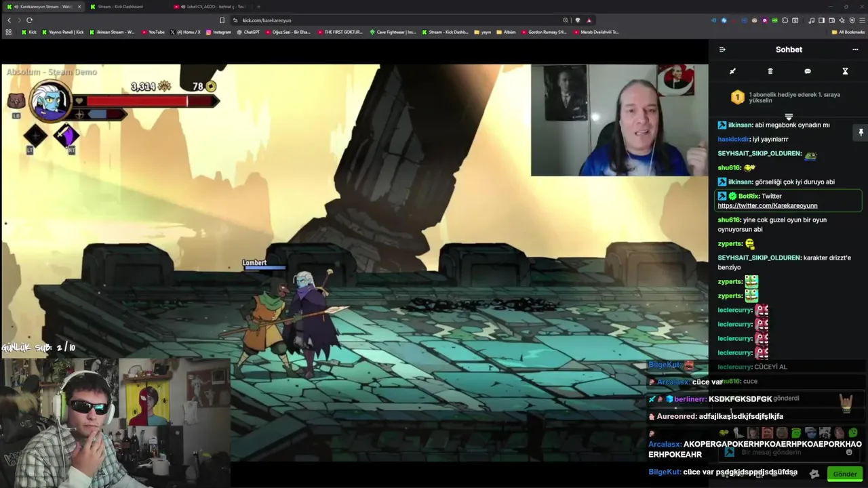The image size is (868, 488).
Task: Open the chat three-dot options menu
Action: [855, 49]
